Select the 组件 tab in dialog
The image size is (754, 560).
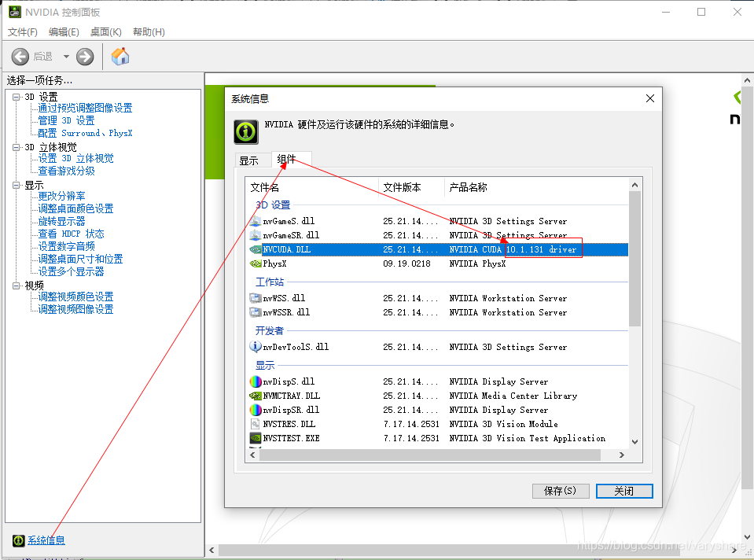point(292,159)
